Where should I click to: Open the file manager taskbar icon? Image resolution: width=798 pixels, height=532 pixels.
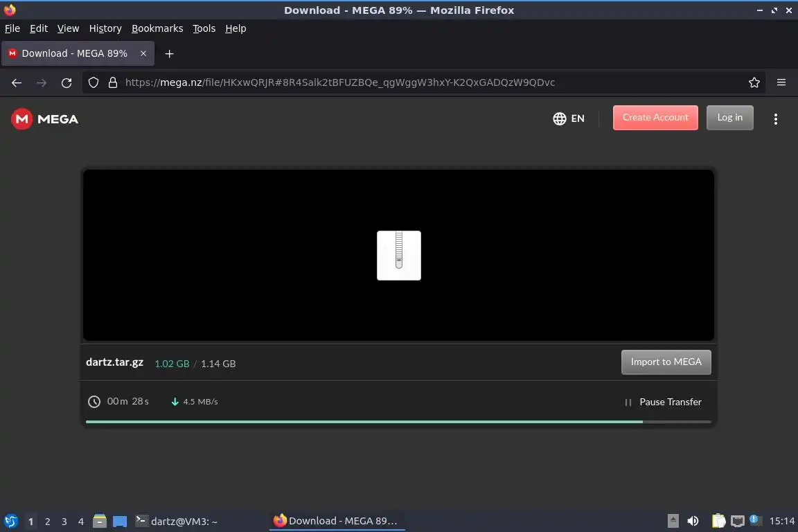pyautogui.click(x=100, y=521)
